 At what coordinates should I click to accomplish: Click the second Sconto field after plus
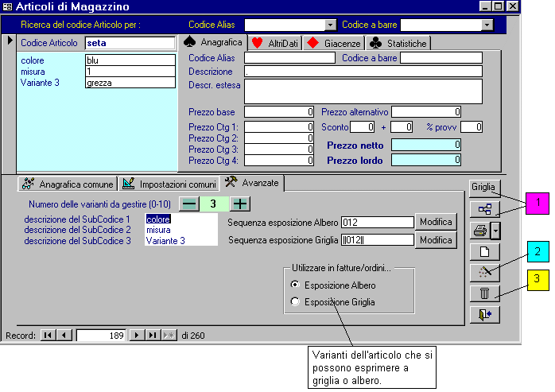pos(402,126)
